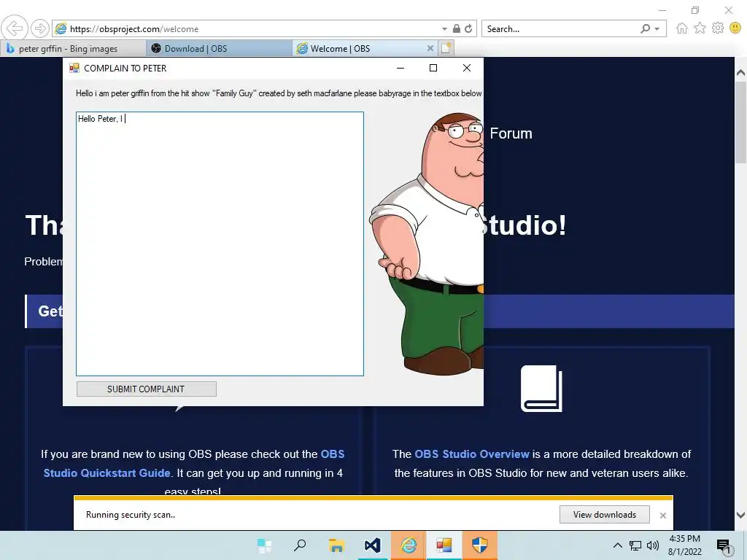The width and height of the screenshot is (747, 560).
Task: Open Visual Studio from taskbar
Action: 372,545
